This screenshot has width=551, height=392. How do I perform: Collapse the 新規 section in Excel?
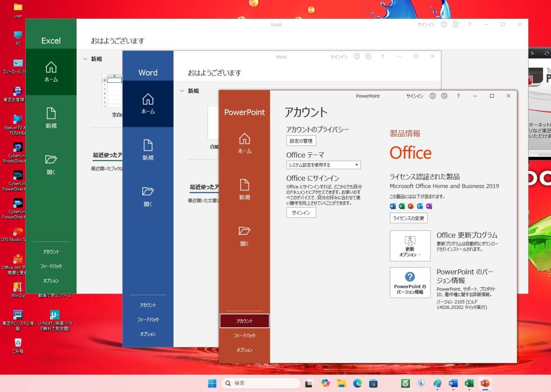point(85,59)
